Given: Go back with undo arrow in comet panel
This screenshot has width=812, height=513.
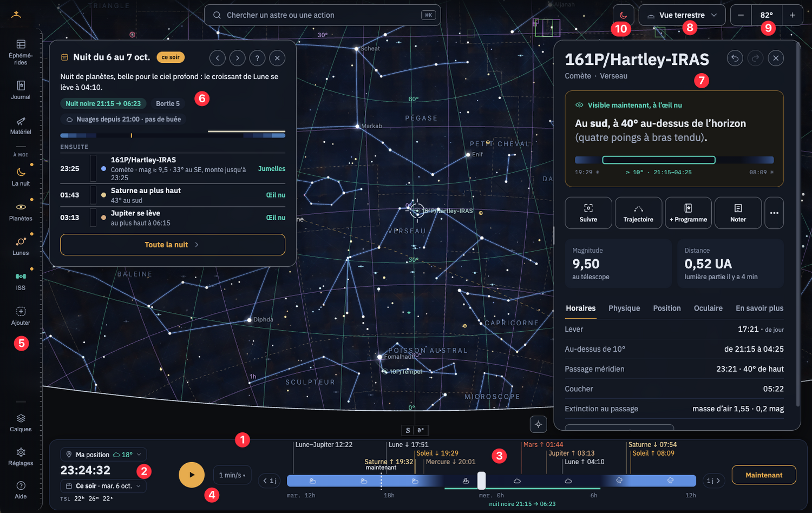Looking at the screenshot, I should click(x=735, y=58).
